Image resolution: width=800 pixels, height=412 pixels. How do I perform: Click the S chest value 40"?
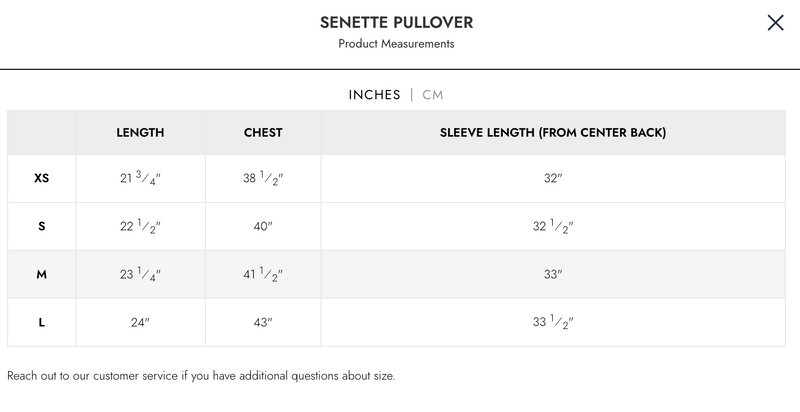[263, 226]
